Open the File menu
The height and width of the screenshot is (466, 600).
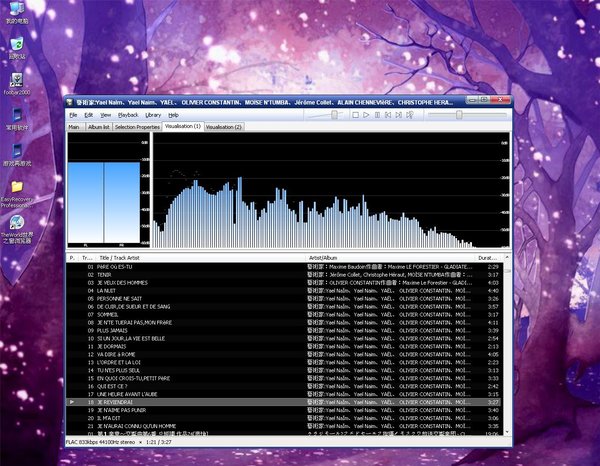[72, 115]
